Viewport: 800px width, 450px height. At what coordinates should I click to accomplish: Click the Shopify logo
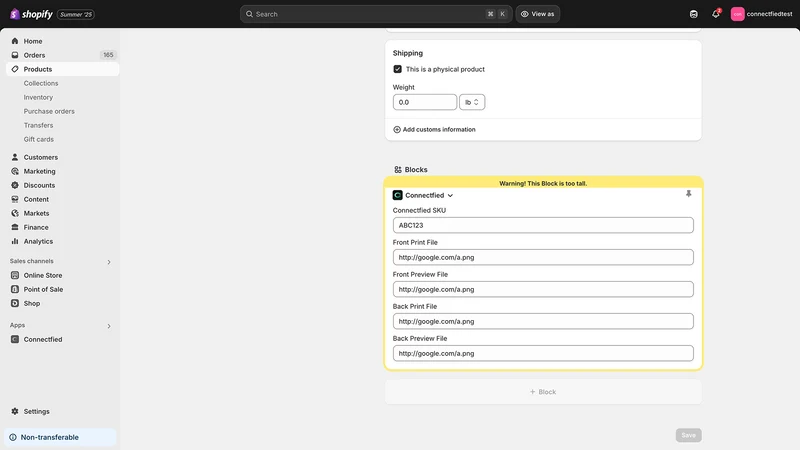click(x=31, y=14)
